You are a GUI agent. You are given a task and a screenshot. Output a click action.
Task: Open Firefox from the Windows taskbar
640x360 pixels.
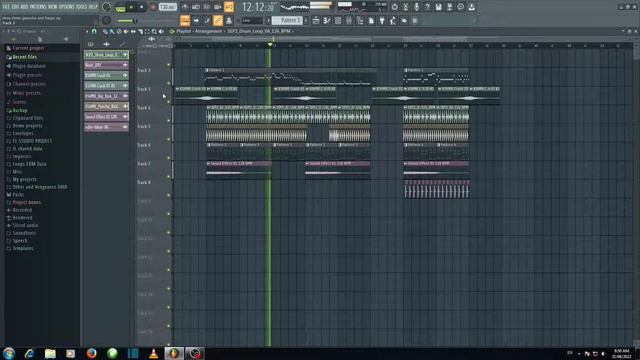(x=91, y=353)
